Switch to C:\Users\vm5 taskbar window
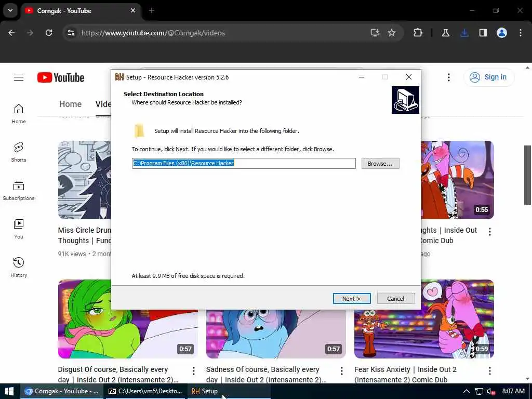The width and height of the screenshot is (532, 399). click(x=145, y=391)
